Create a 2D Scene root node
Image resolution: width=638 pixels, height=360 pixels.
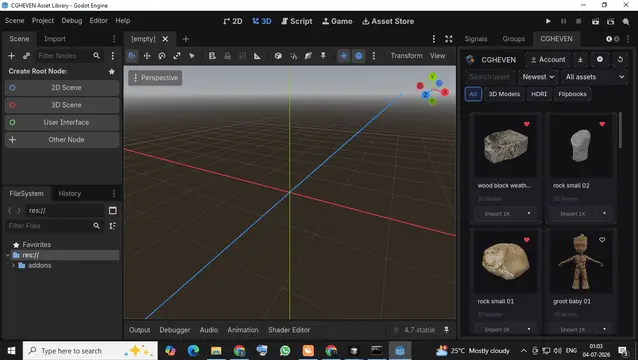click(62, 88)
